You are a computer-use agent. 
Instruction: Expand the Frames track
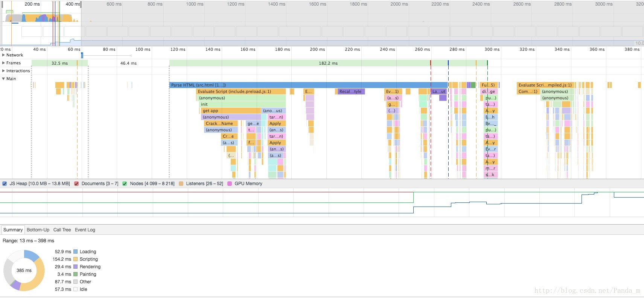click(3, 63)
